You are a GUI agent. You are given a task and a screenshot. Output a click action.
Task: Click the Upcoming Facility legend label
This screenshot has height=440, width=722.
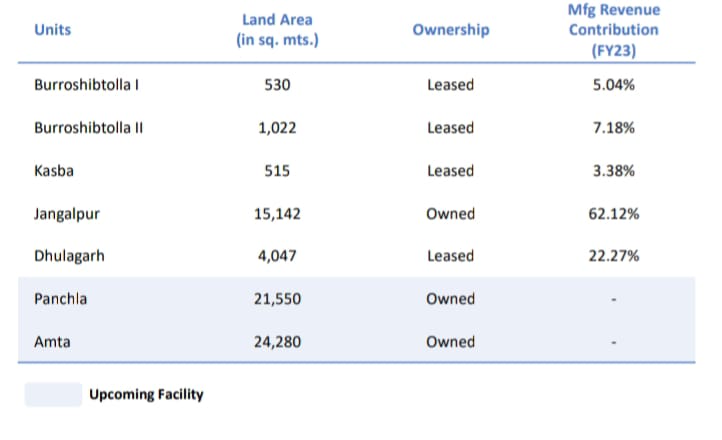pos(146,394)
